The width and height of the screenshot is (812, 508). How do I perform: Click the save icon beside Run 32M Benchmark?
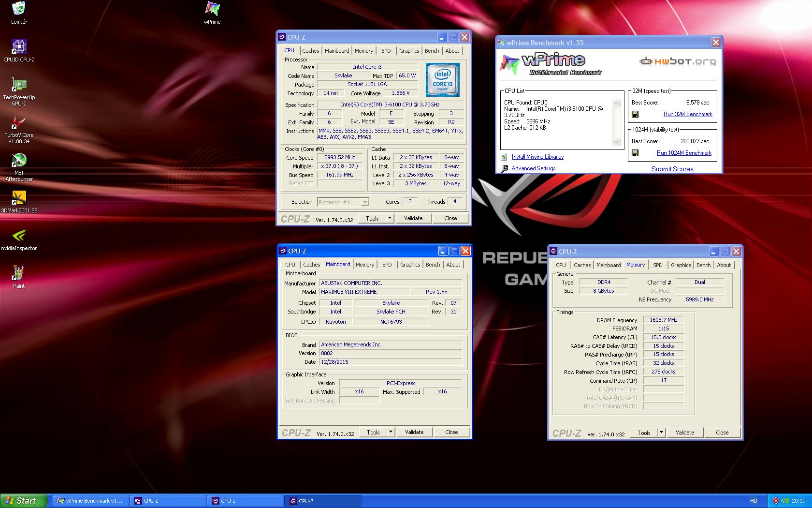coord(635,114)
